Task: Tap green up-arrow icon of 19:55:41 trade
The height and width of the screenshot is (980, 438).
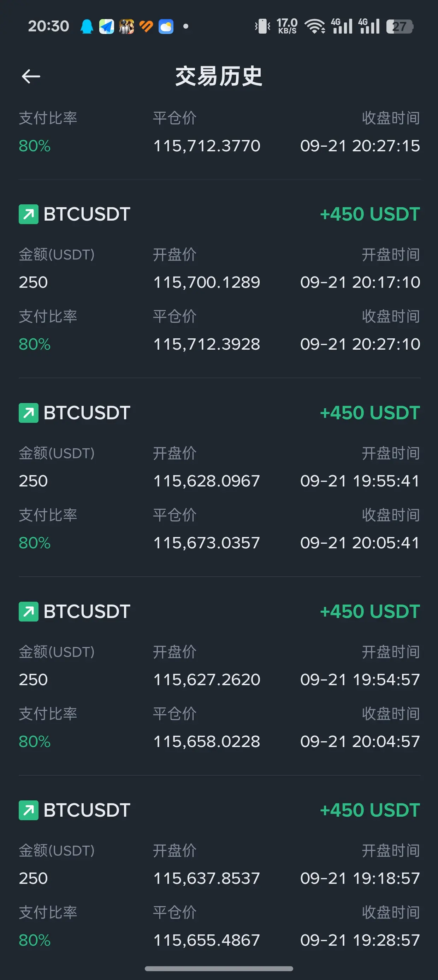Action: pos(29,413)
